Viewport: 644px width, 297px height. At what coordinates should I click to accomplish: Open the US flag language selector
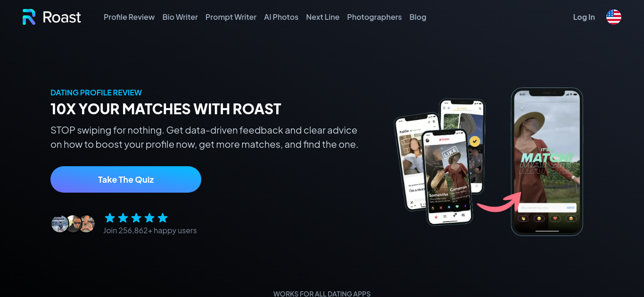pyautogui.click(x=614, y=17)
